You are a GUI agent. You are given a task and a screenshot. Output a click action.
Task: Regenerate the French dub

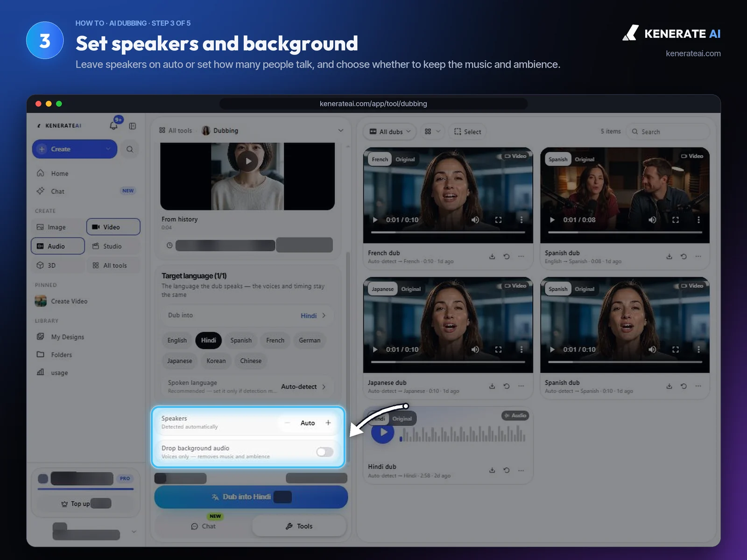tap(507, 256)
